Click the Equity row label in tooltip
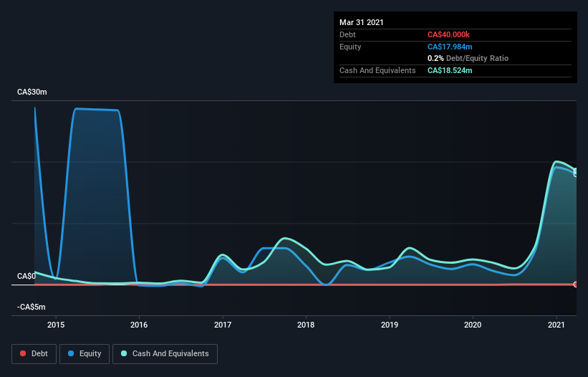The width and height of the screenshot is (588, 377). pos(350,47)
